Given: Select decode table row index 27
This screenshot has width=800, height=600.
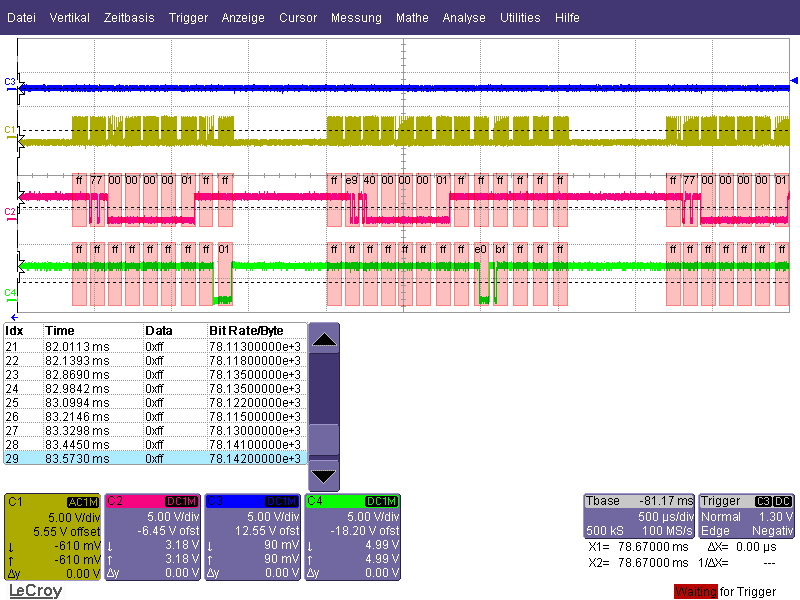Looking at the screenshot, I should pyautogui.click(x=155, y=431).
